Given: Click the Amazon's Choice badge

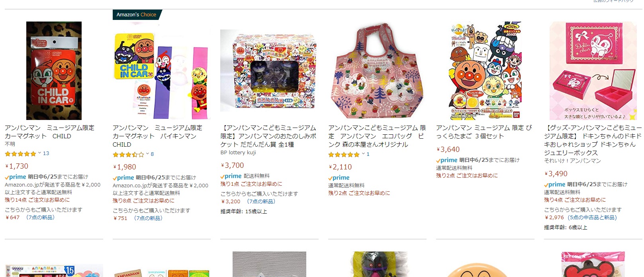Looking at the screenshot, I should coord(137,15).
